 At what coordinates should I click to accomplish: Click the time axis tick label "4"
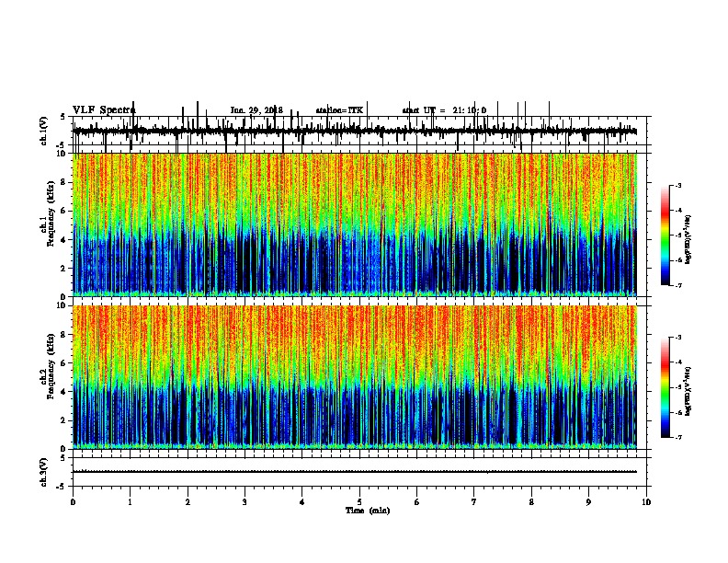click(302, 502)
